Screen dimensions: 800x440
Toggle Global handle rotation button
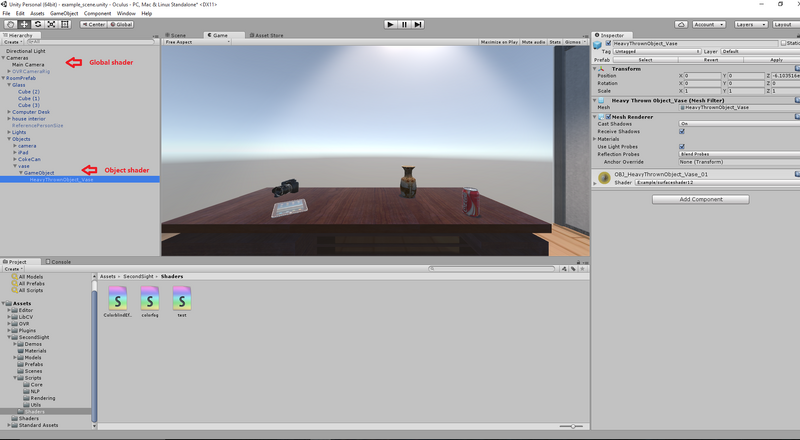pos(121,24)
